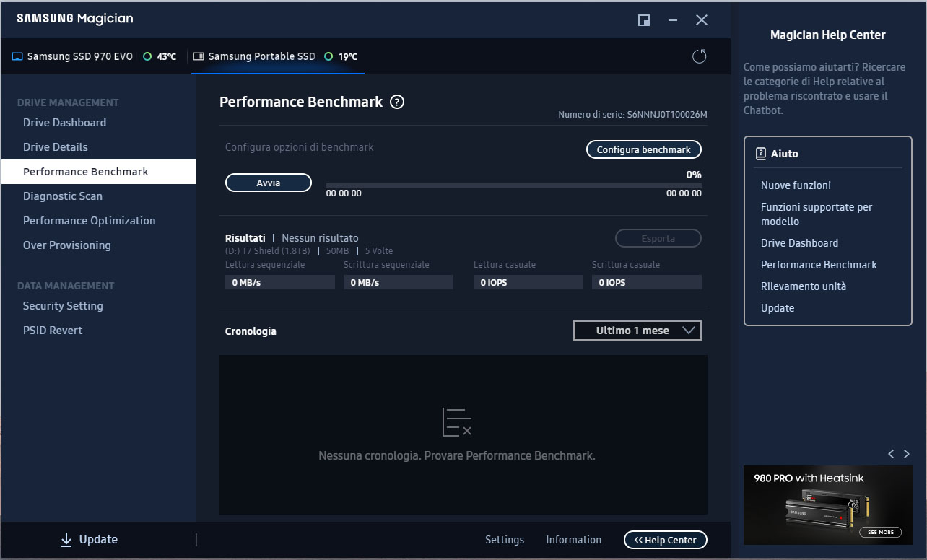Minimize the Samsung Magician window
Viewport: 927px width, 560px height.
[673, 20]
